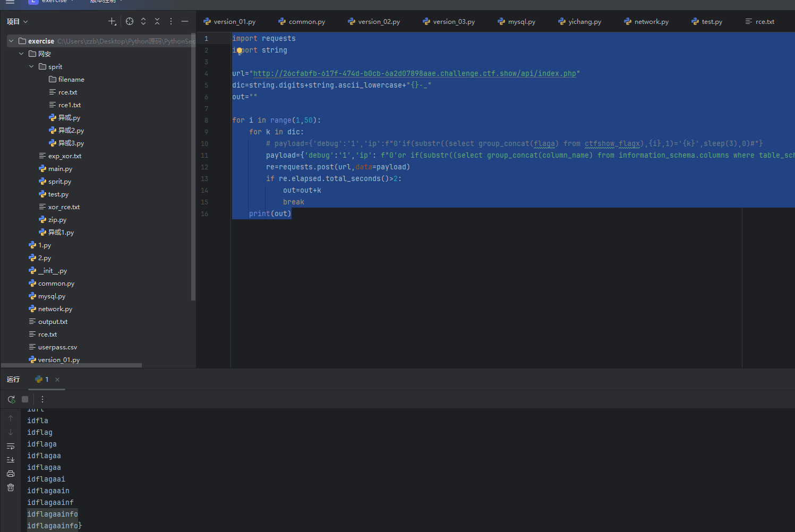Switch to test.py editor tab
795x532 pixels.
click(707, 22)
